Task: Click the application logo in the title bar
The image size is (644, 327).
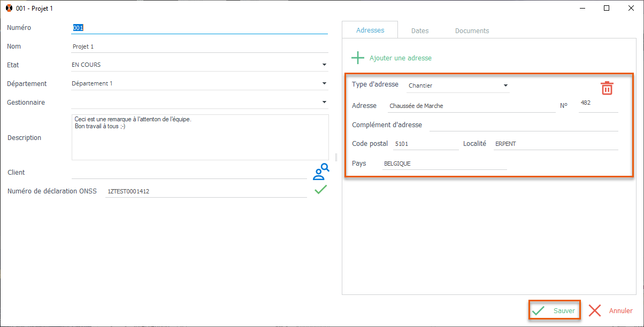Action: [x=9, y=9]
